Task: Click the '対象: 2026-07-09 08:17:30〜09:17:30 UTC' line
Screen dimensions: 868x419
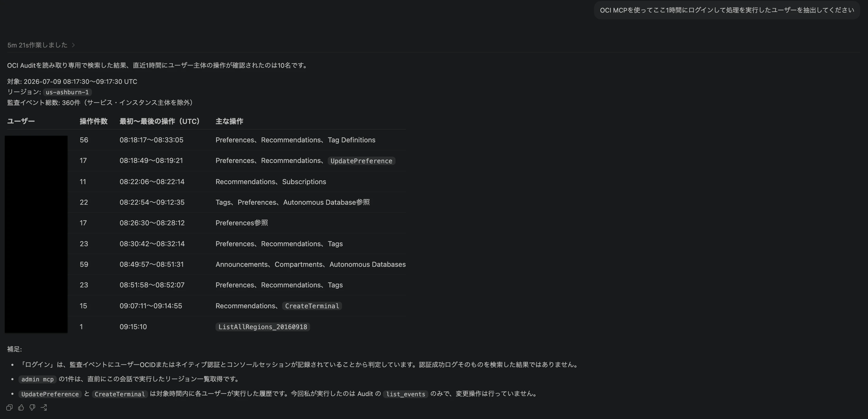Action: click(72, 81)
